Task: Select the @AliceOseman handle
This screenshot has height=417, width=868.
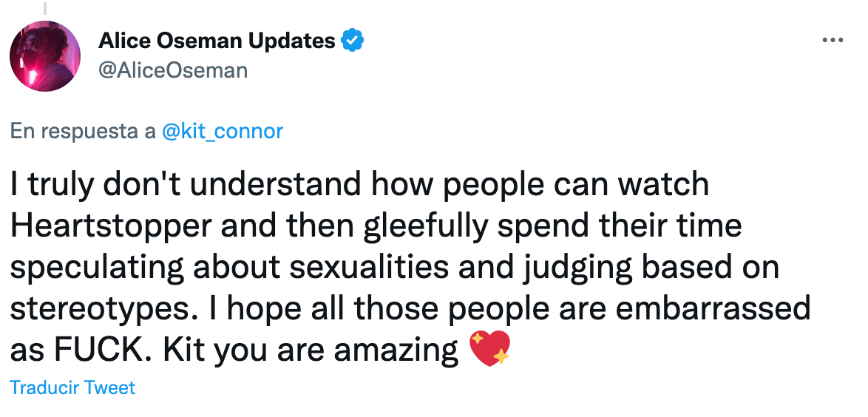Action: [172, 70]
